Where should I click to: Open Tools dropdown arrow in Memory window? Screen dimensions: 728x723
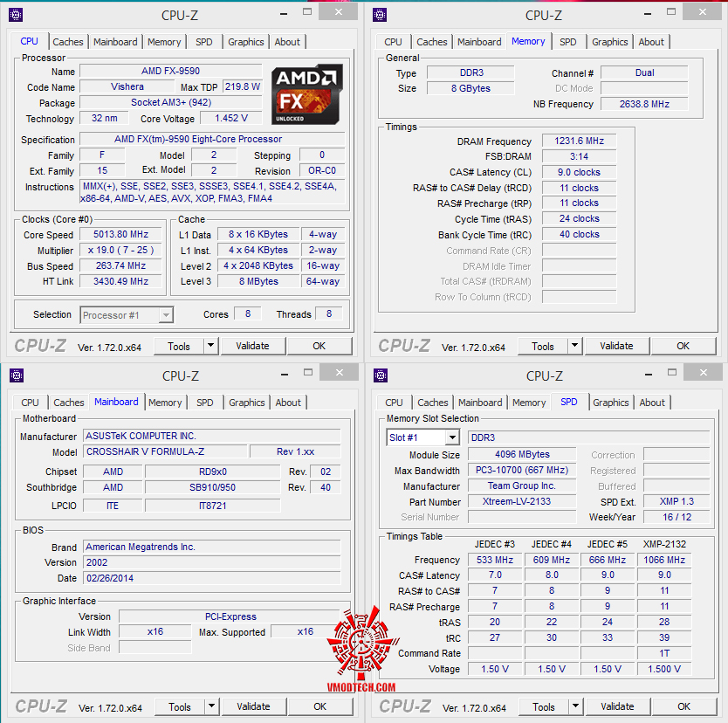point(574,346)
